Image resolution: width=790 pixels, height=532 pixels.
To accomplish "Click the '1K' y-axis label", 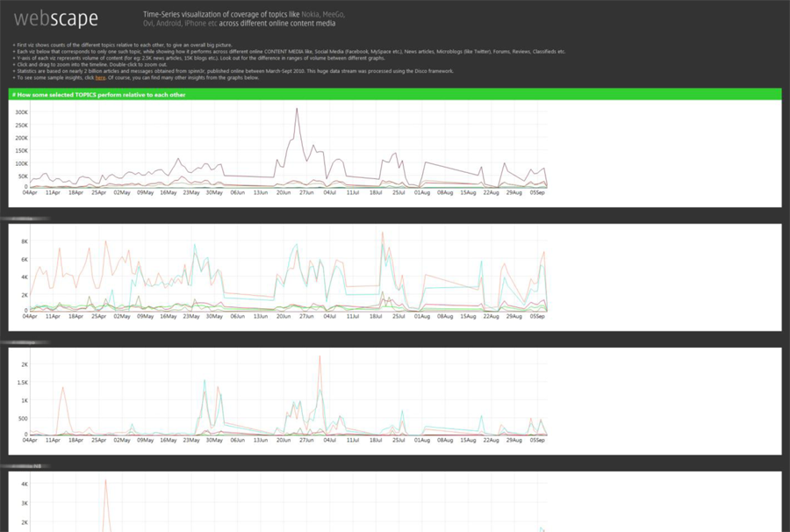I will (x=25, y=400).
